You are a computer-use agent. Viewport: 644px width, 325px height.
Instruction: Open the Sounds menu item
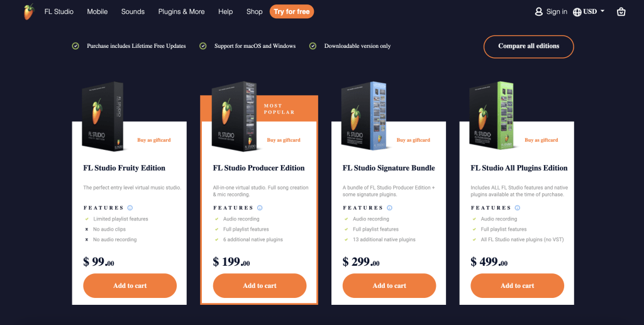(x=133, y=11)
